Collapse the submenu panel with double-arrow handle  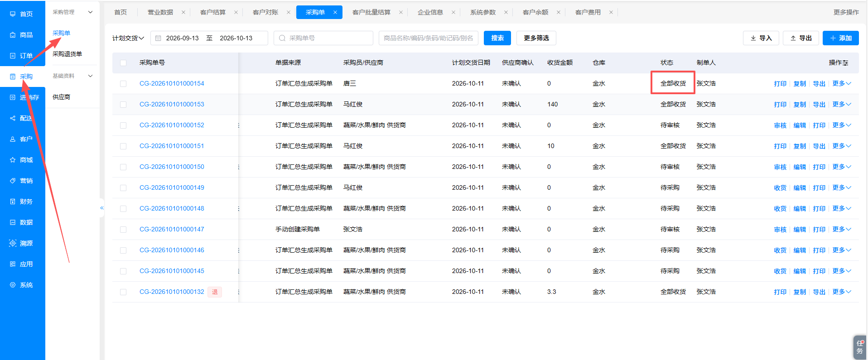(x=102, y=208)
